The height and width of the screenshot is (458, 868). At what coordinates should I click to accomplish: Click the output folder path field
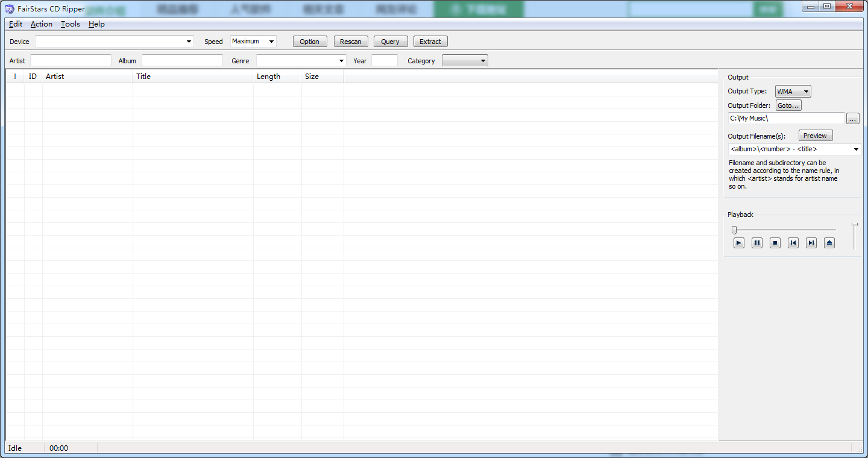(787, 119)
